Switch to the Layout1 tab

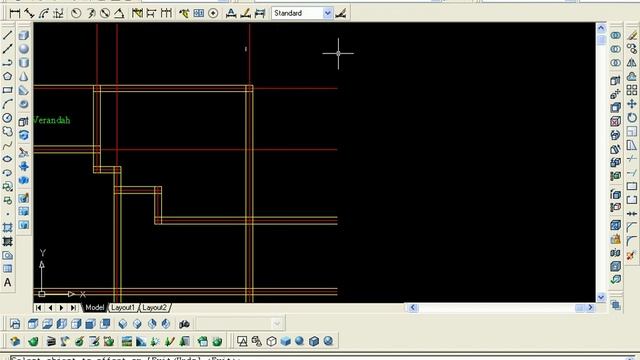[x=123, y=308]
